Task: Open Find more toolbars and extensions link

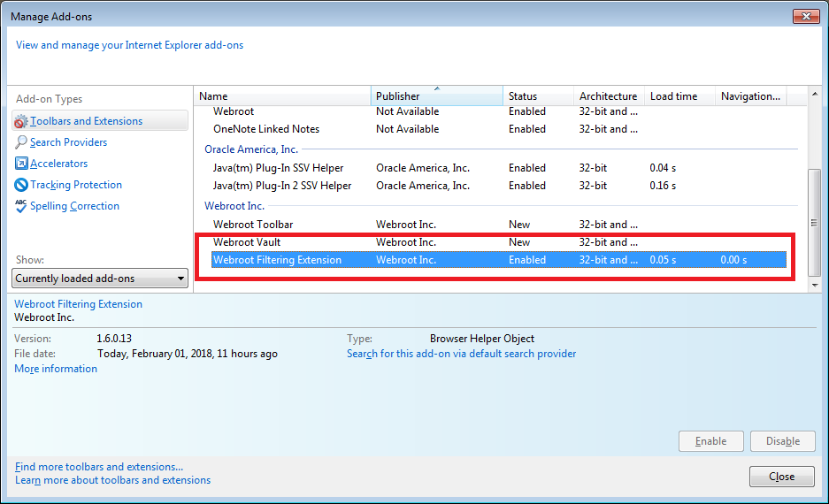Action: click(99, 467)
